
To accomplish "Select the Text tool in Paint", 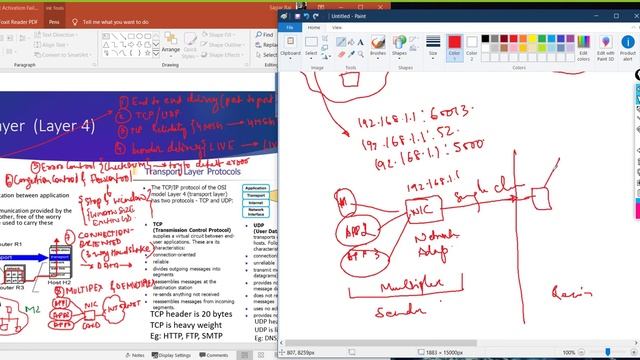I will (361, 42).
